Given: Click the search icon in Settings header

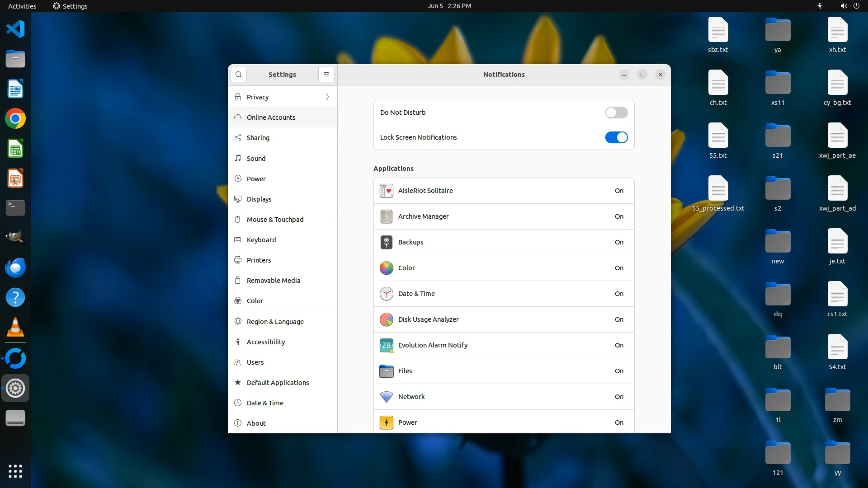Looking at the screenshot, I should (x=239, y=75).
